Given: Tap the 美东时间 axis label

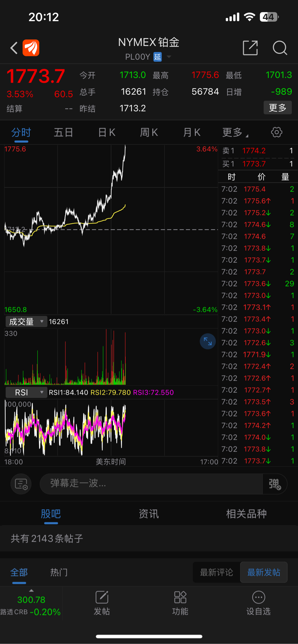Looking at the screenshot, I should [111, 462].
